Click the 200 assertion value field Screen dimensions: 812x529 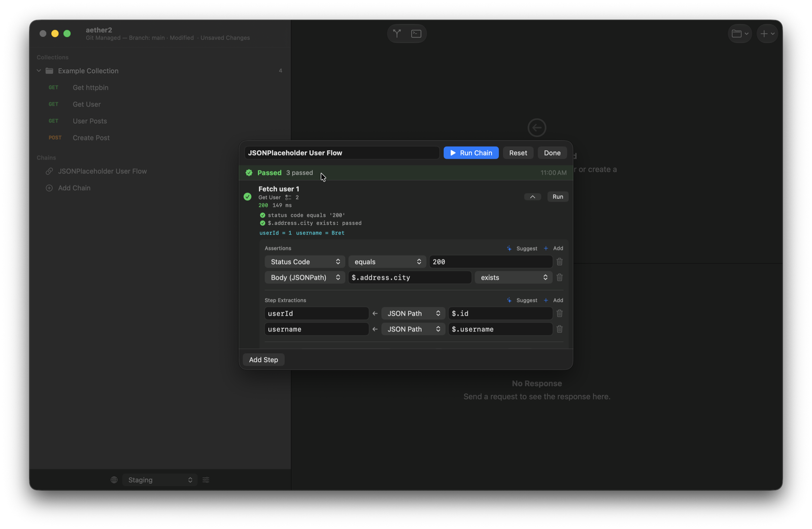coord(490,262)
